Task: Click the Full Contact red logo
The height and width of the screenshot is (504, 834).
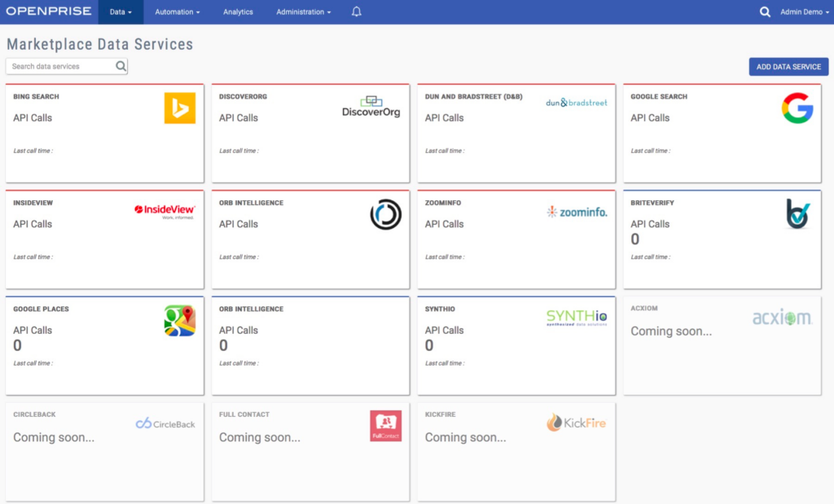Action: [385, 425]
